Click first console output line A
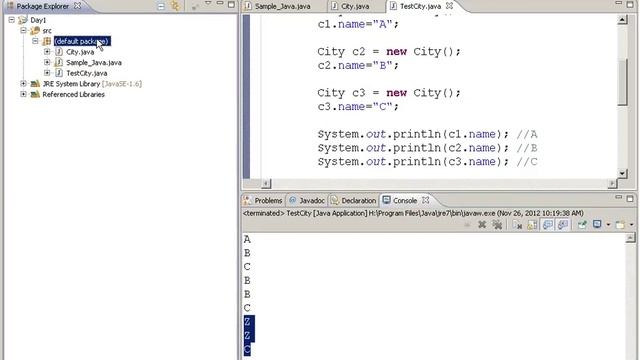Screen dimensions: 640x360 pos(247,239)
